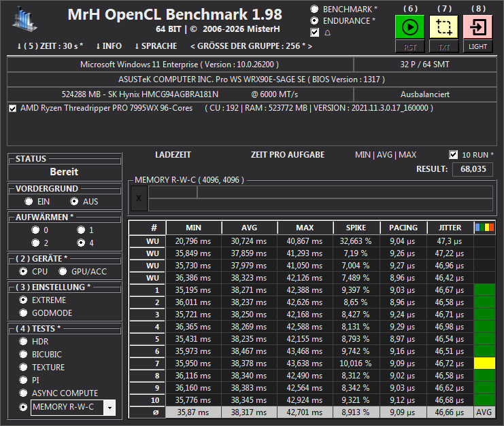The image size is (504, 426).
Task: Select the TEXTURE test
Action: point(23,367)
